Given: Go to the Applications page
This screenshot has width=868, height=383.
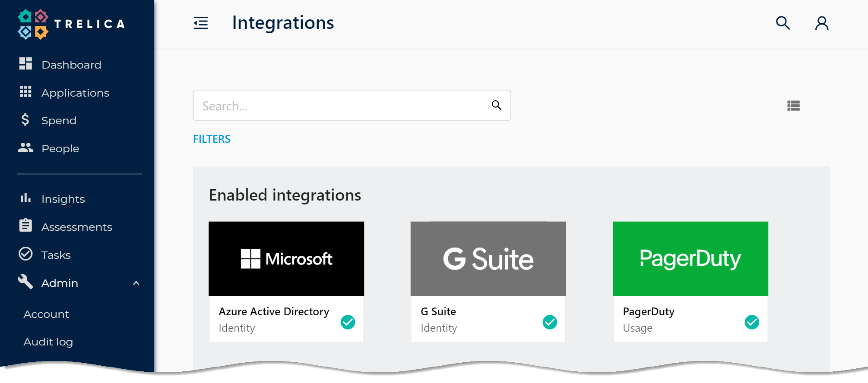Looking at the screenshot, I should click(75, 93).
